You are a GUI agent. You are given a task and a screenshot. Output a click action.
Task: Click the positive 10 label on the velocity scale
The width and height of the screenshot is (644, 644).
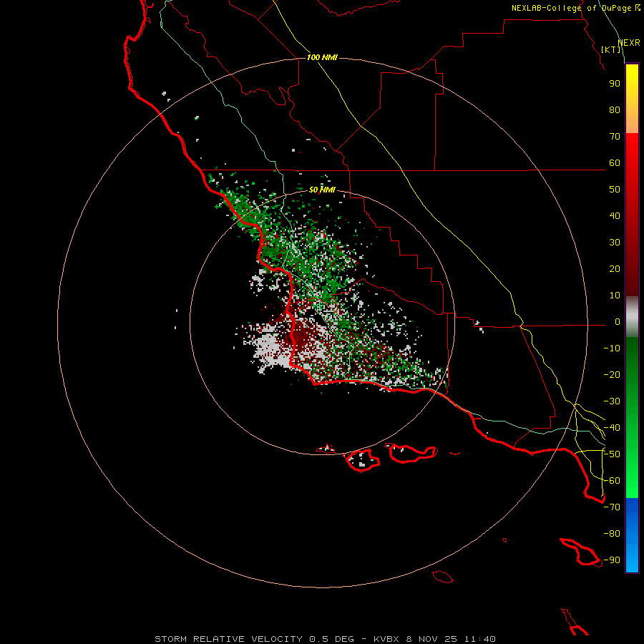coord(615,296)
